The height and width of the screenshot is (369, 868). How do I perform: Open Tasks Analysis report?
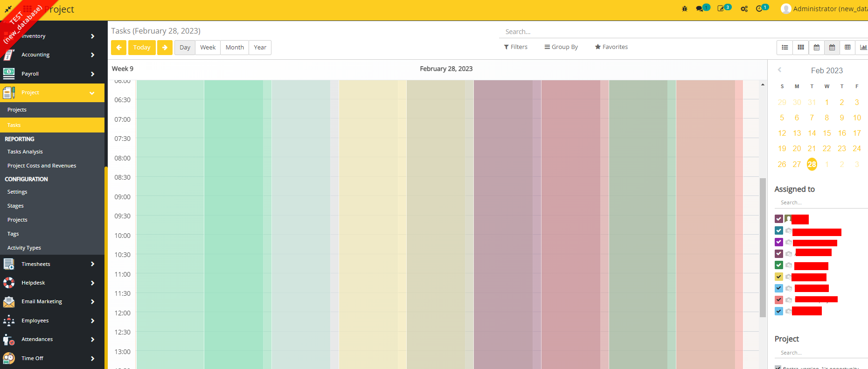click(x=25, y=152)
